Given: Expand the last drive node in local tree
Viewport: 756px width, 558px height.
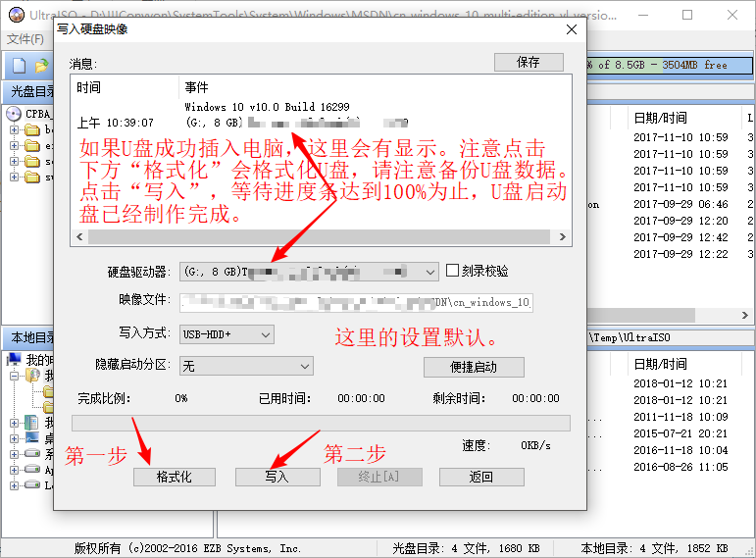Looking at the screenshot, I should click(14, 485).
